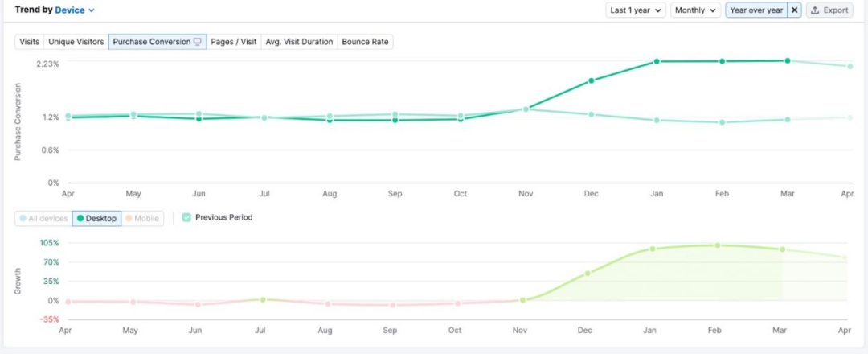Switch to the Visits tab
The width and height of the screenshot is (868, 354).
(x=29, y=42)
